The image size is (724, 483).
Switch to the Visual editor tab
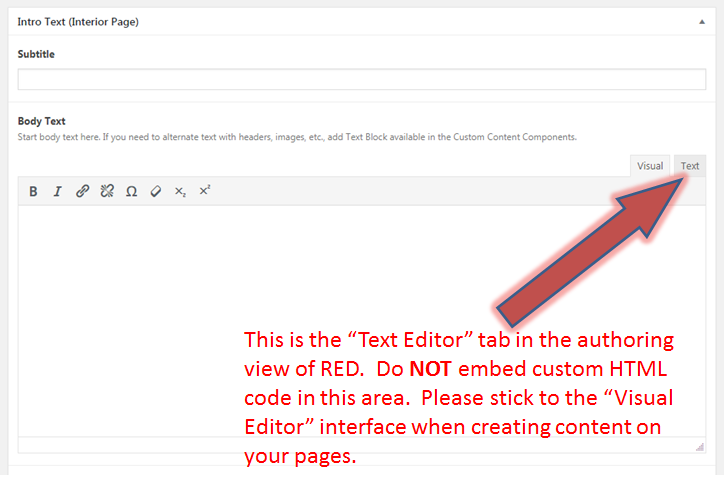pos(650,166)
